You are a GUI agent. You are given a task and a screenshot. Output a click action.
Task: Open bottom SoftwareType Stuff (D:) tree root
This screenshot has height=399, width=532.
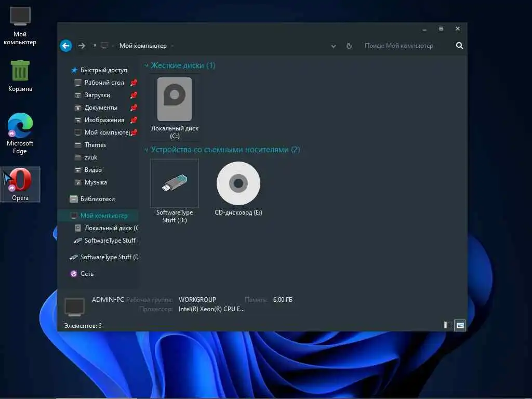click(104, 258)
